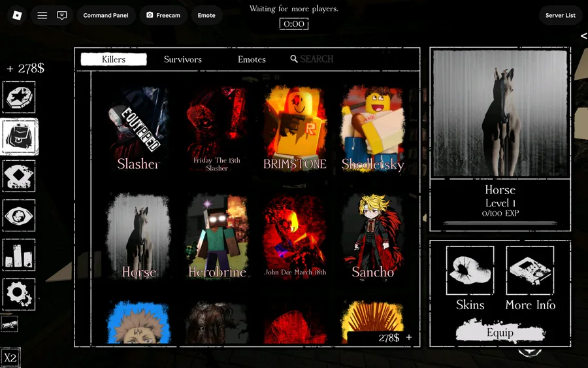This screenshot has height=368, width=588.
Task: Switch to the Emotes tab
Action: tap(252, 59)
